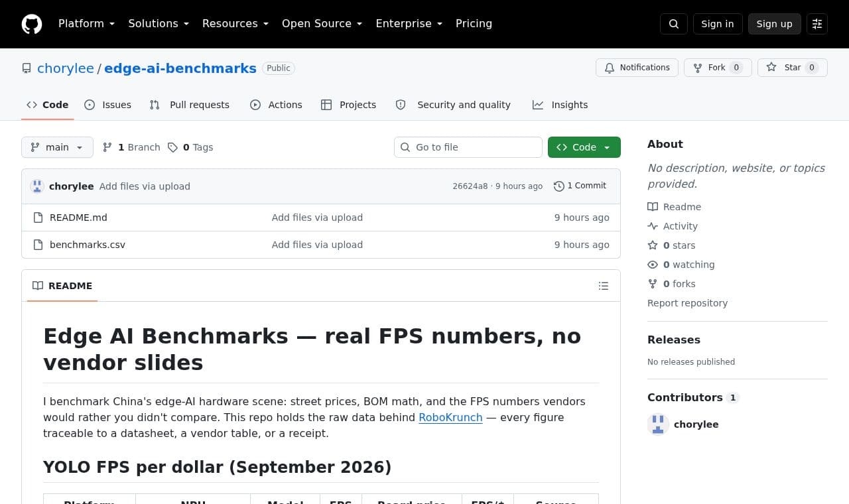The height and width of the screenshot is (504, 849).
Task: Open the Open Source dropdown
Action: pos(322,24)
